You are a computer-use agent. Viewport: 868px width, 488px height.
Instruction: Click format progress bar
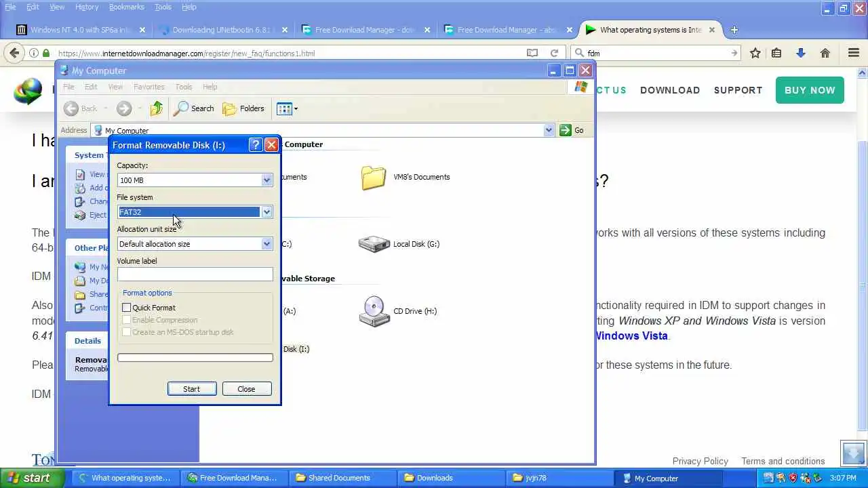click(195, 358)
